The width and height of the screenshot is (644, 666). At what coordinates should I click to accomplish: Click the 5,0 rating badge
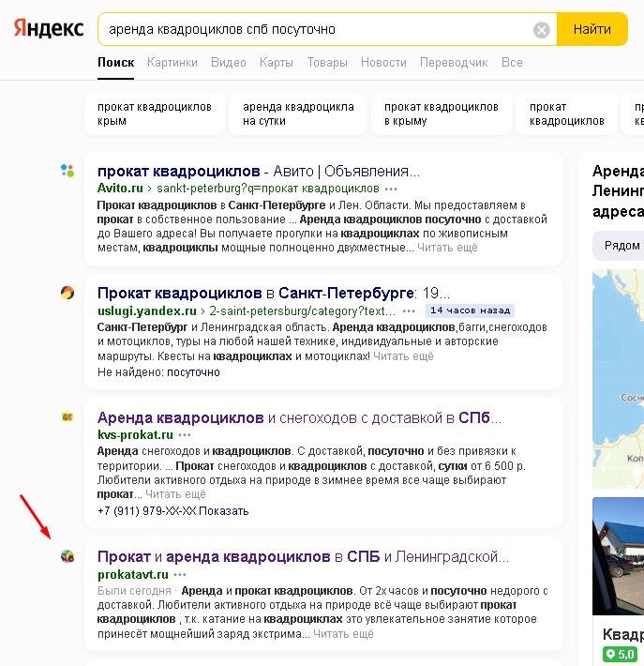click(x=620, y=655)
